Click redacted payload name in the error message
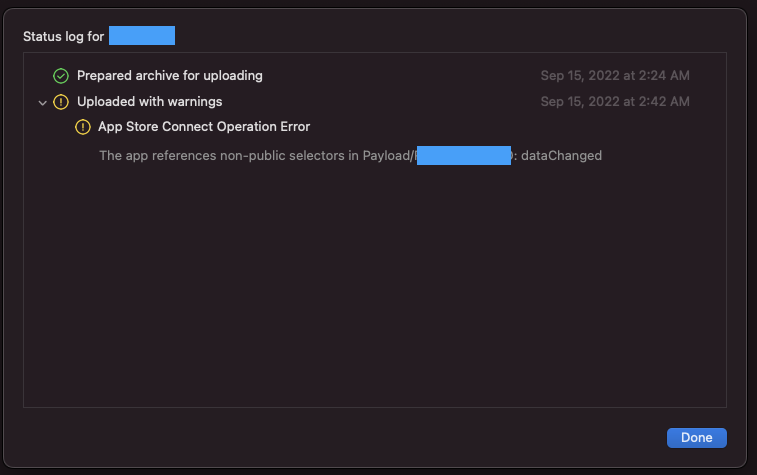The height and width of the screenshot is (475, 757). pyautogui.click(x=464, y=156)
